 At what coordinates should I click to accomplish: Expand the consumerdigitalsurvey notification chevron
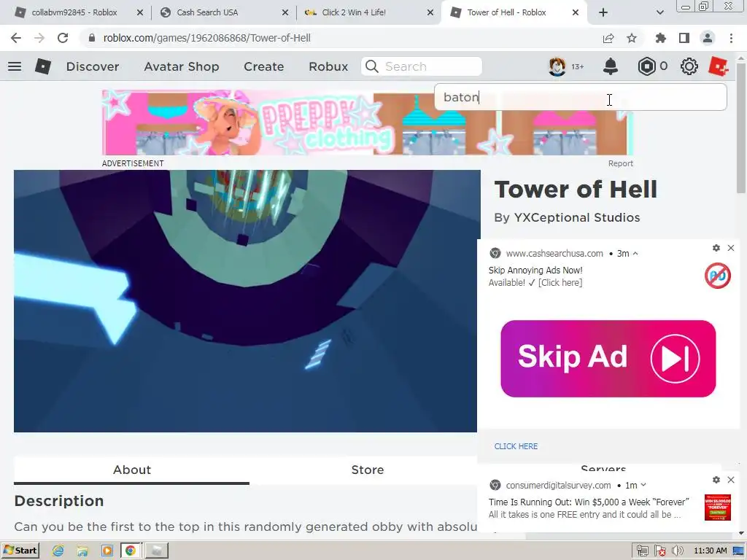643,485
